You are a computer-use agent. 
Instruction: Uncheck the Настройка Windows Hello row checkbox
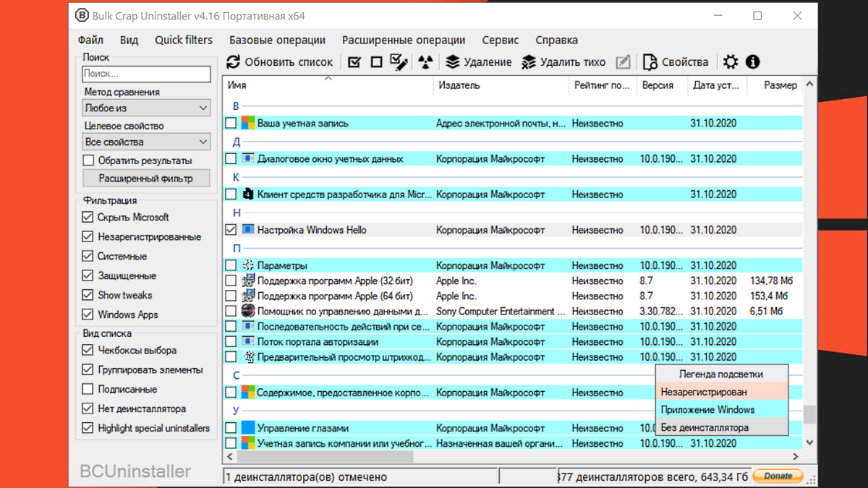231,230
